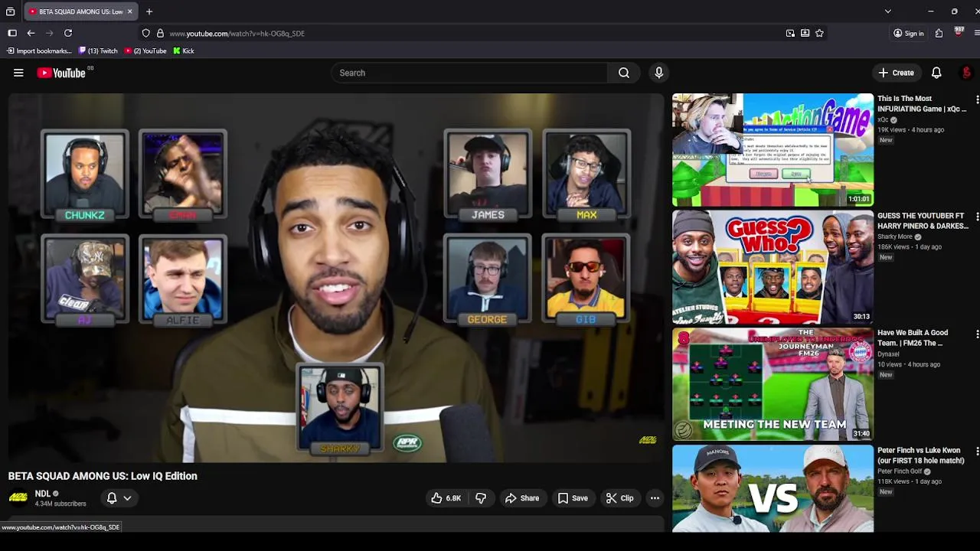Screen dimensions: 980x551
Task: Open the NDL channel avatar
Action: point(18,498)
